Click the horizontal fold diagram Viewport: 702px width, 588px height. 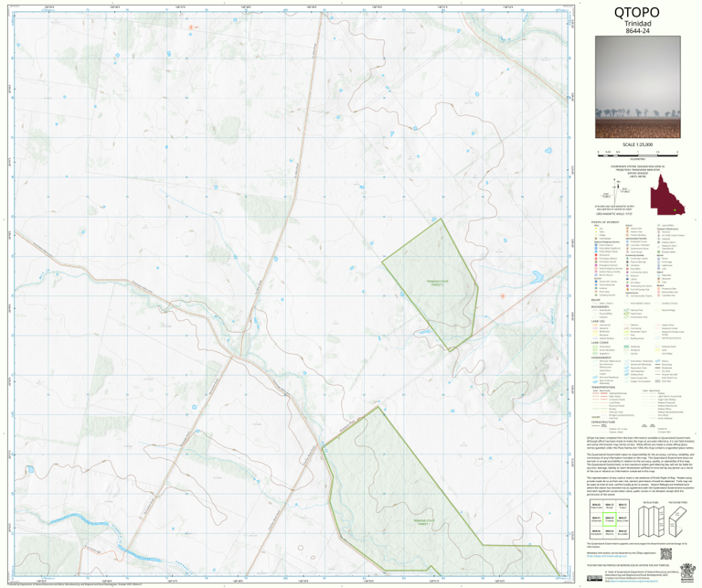point(678,522)
